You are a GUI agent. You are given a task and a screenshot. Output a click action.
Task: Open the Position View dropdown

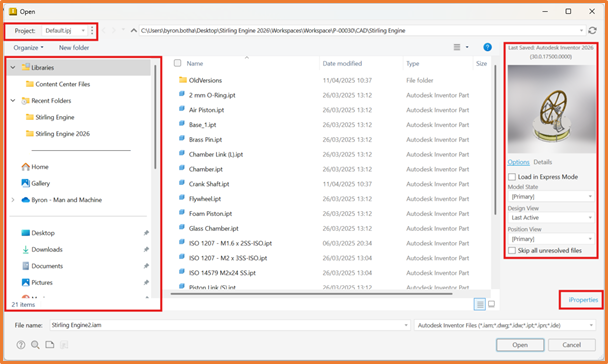pyautogui.click(x=551, y=239)
